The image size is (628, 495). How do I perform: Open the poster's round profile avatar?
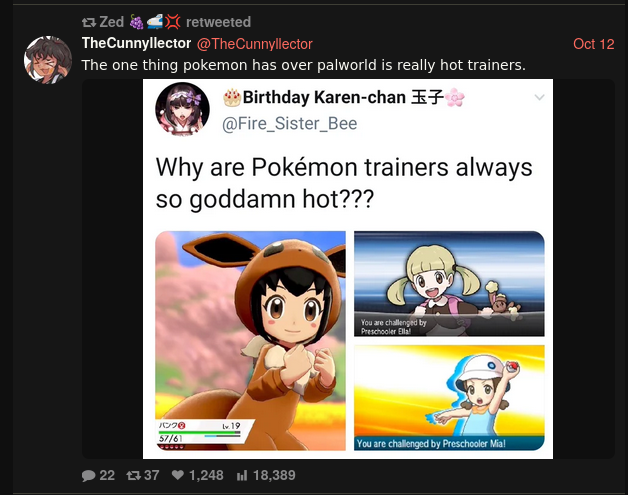tap(48, 60)
